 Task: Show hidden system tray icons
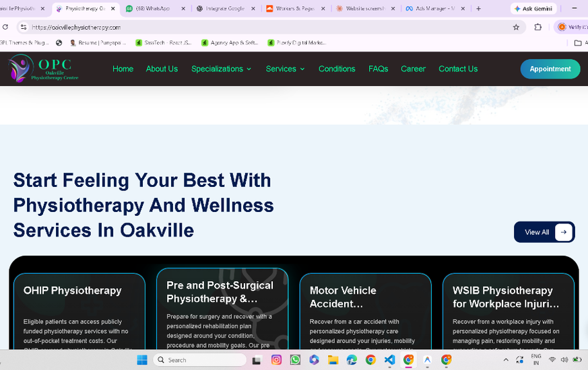(506, 360)
